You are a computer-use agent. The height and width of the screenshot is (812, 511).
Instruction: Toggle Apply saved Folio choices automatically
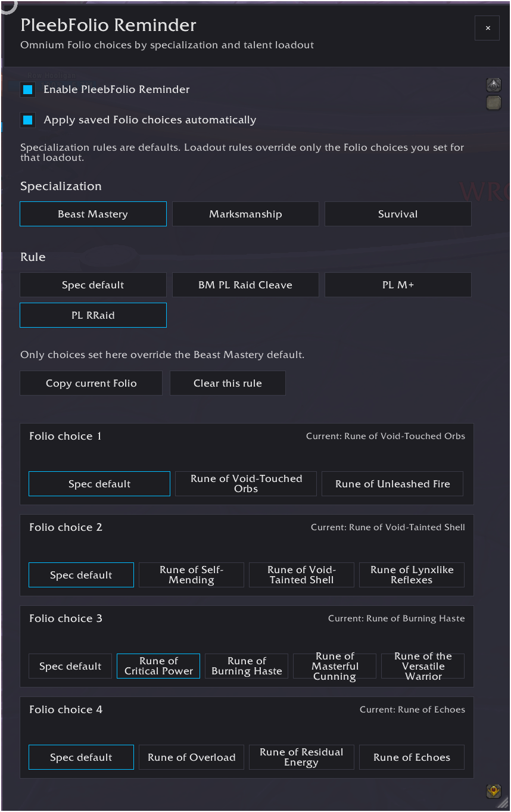click(x=27, y=120)
